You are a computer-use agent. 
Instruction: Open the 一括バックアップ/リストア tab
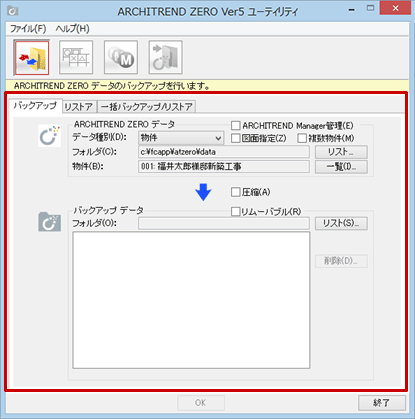coord(147,107)
